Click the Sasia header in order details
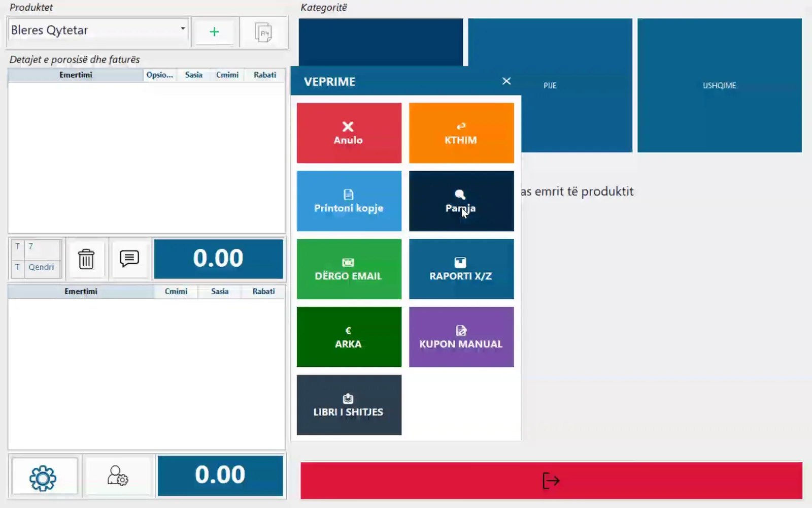The height and width of the screenshot is (508, 812). pyautogui.click(x=194, y=75)
